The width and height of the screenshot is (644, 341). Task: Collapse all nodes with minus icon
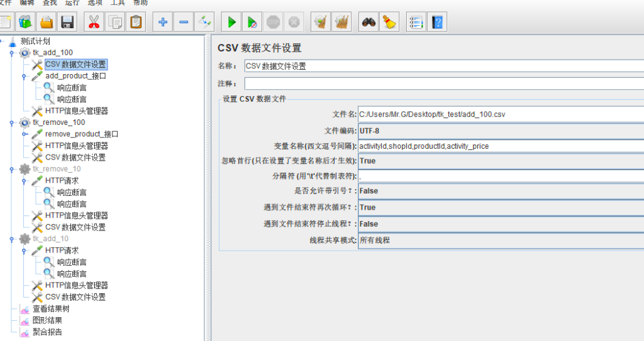(x=184, y=22)
